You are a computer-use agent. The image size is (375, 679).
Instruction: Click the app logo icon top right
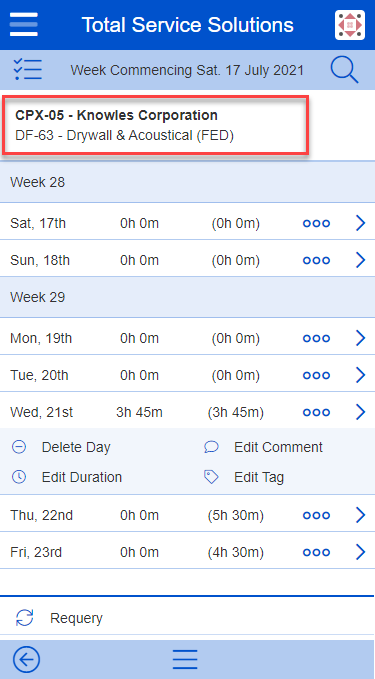[x=349, y=25]
